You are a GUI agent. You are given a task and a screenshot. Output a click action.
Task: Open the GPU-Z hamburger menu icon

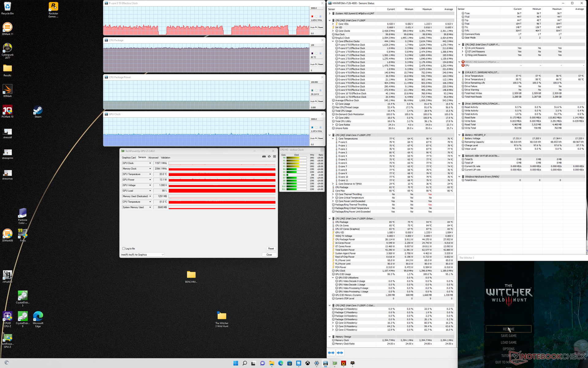pyautogui.click(x=274, y=156)
